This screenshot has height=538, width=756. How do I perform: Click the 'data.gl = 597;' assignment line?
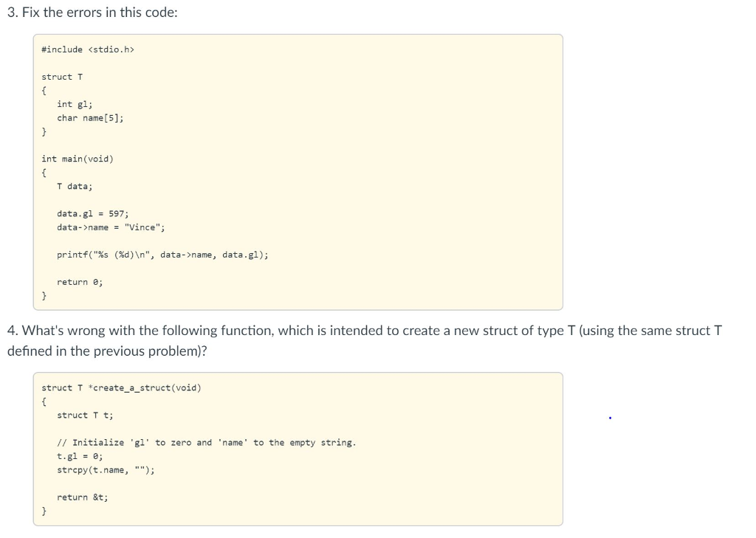pos(92,213)
